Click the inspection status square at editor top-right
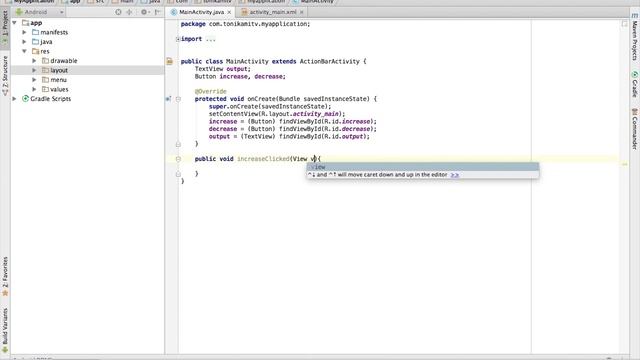 [624, 24]
